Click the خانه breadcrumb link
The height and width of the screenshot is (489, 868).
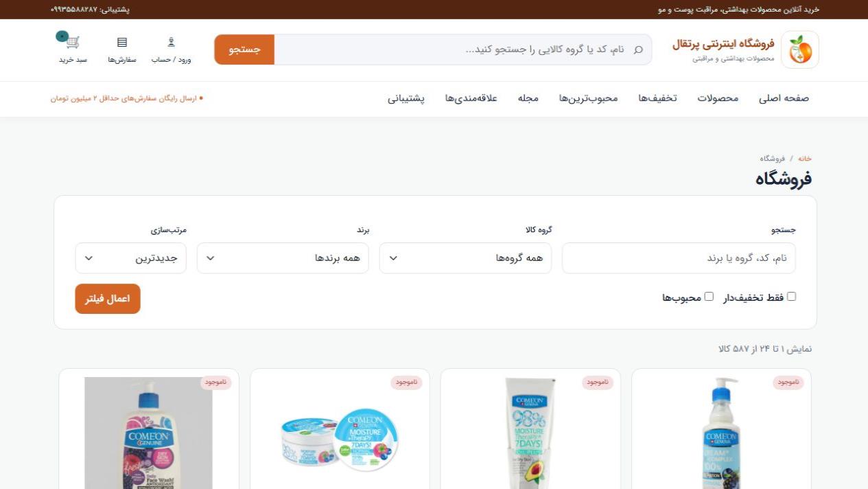click(804, 159)
